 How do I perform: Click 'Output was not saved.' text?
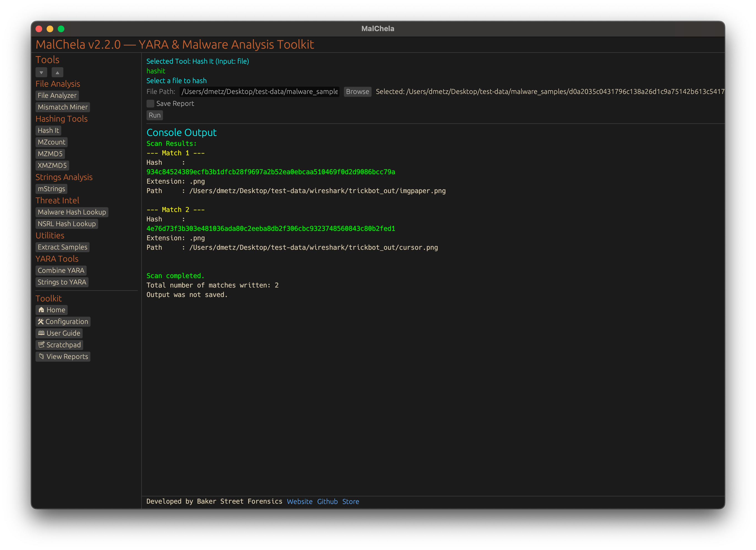click(x=187, y=295)
